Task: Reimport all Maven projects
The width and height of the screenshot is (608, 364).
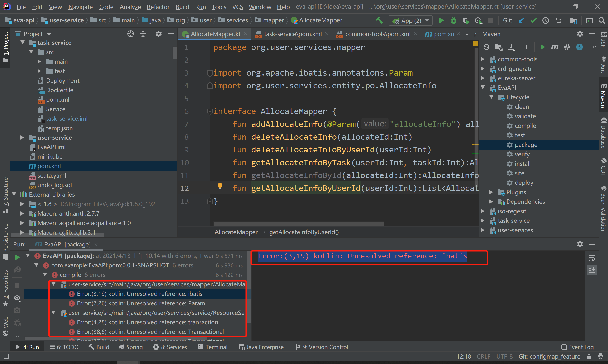Action: [486, 47]
